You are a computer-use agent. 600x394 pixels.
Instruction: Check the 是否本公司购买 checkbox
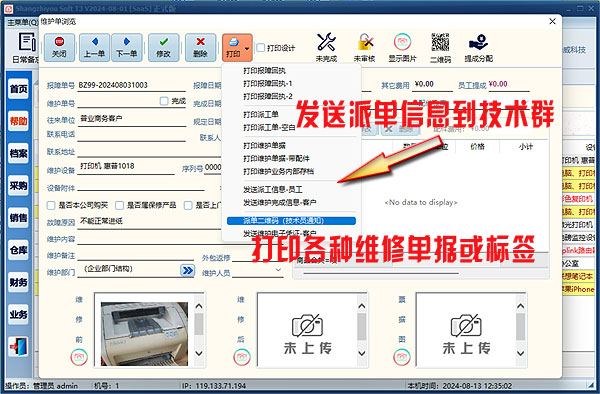(51, 205)
